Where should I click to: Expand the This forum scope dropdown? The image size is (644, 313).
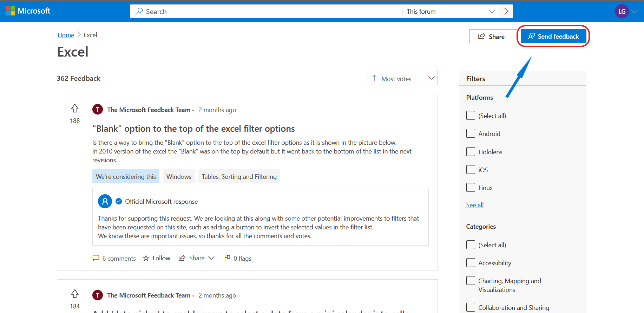pyautogui.click(x=451, y=11)
